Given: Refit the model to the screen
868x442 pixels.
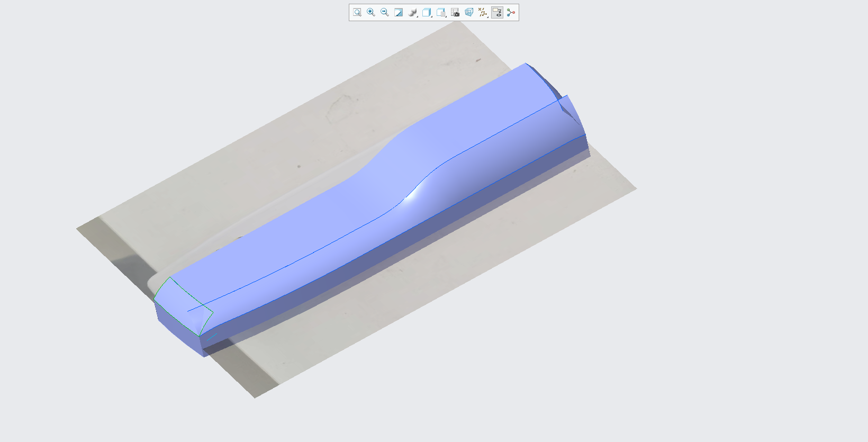Looking at the screenshot, I should [x=357, y=12].
